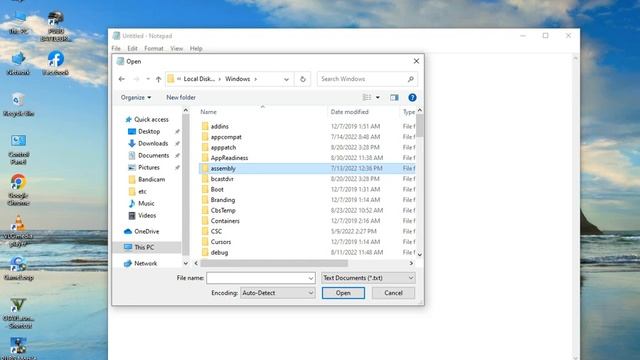The width and height of the screenshot is (640, 360).
Task: Open the File name combo box dropdown
Action: point(311,278)
